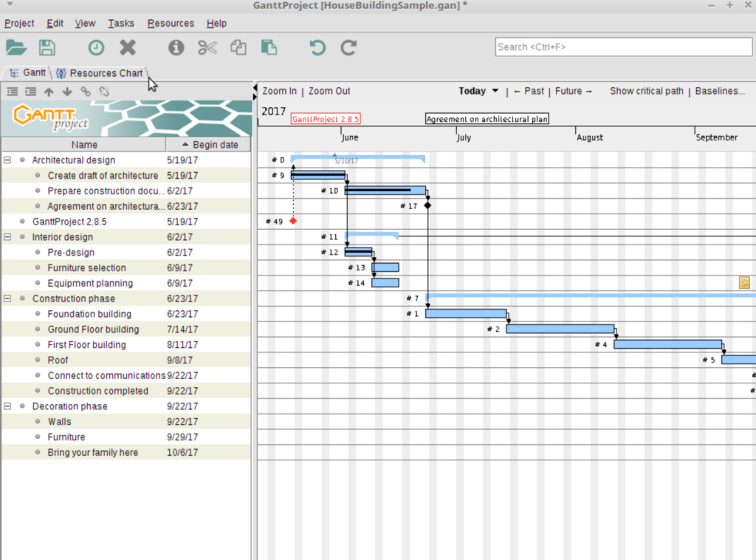Open the Today dropdown arrow
The height and width of the screenshot is (560, 756).
(495, 91)
